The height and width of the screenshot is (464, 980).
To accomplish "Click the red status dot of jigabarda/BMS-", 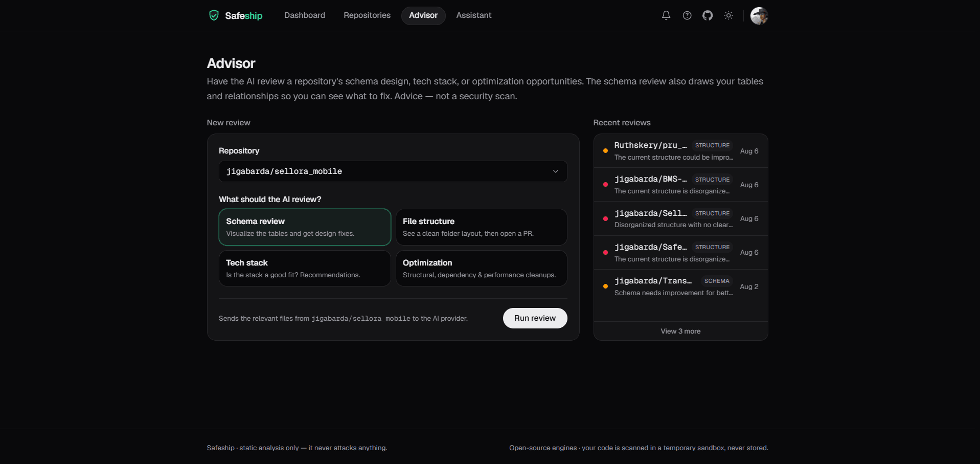I will [605, 185].
